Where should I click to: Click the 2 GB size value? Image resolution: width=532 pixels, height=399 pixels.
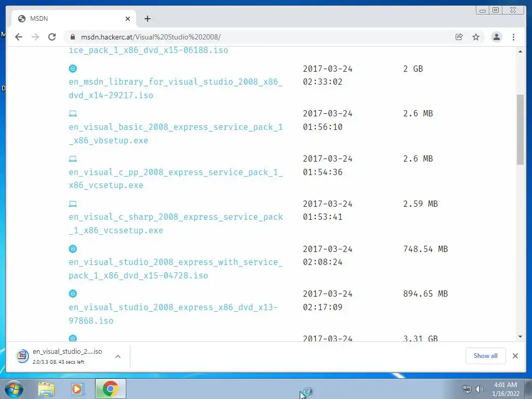coord(413,69)
